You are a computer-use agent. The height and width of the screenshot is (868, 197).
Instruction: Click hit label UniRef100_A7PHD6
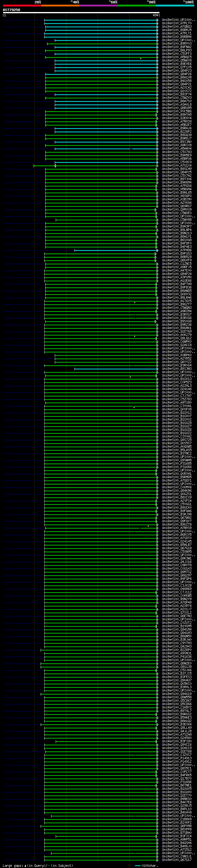pos(176,250)
